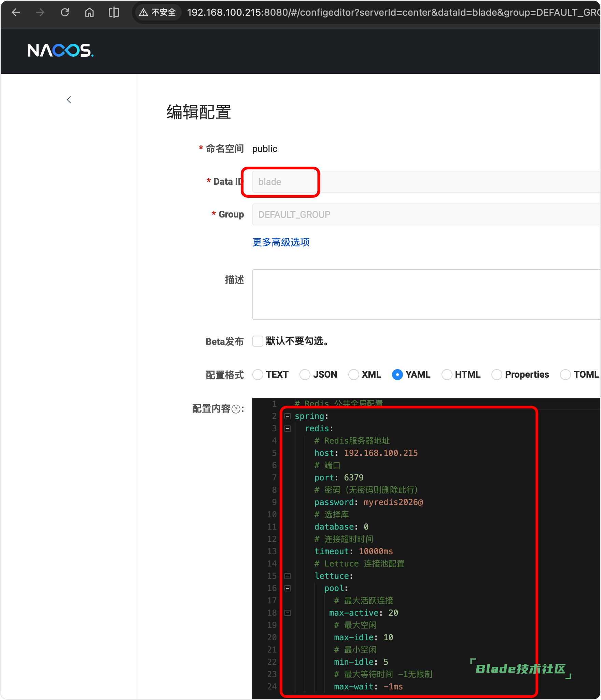Click the help icon beside 配置内容

click(x=236, y=409)
